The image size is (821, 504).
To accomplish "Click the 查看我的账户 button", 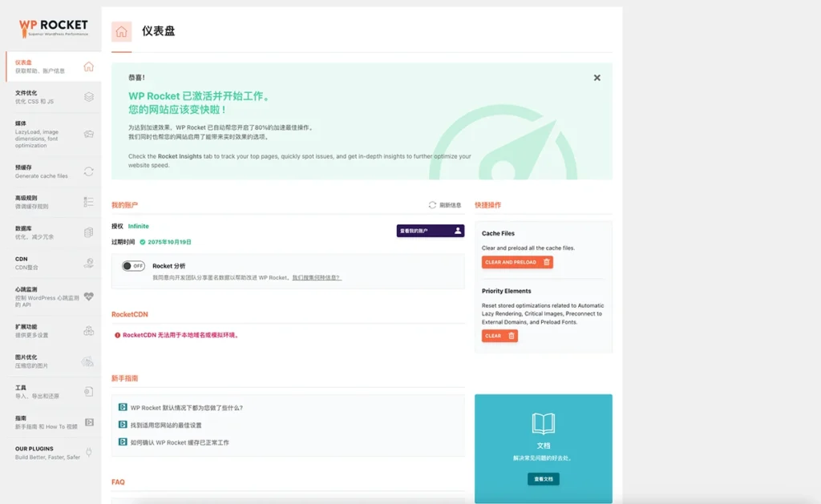I will click(430, 231).
